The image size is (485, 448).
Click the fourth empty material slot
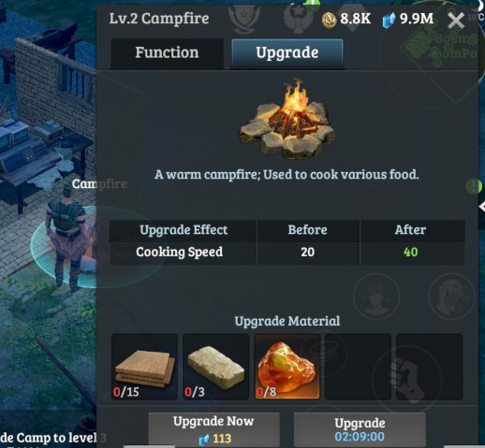pos(358,367)
